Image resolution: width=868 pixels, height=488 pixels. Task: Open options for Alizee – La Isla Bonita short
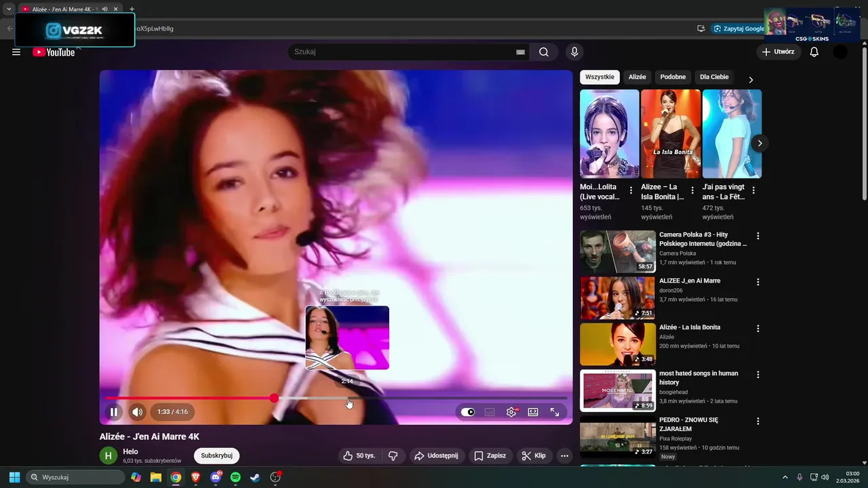click(692, 190)
